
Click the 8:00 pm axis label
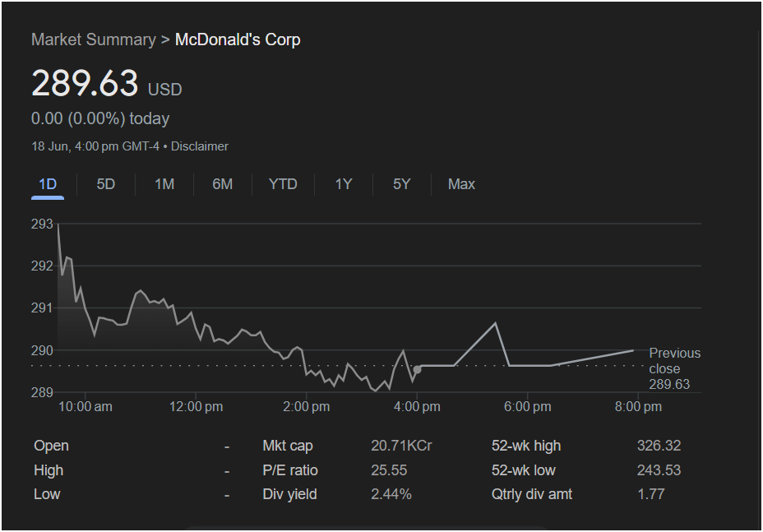pos(638,407)
